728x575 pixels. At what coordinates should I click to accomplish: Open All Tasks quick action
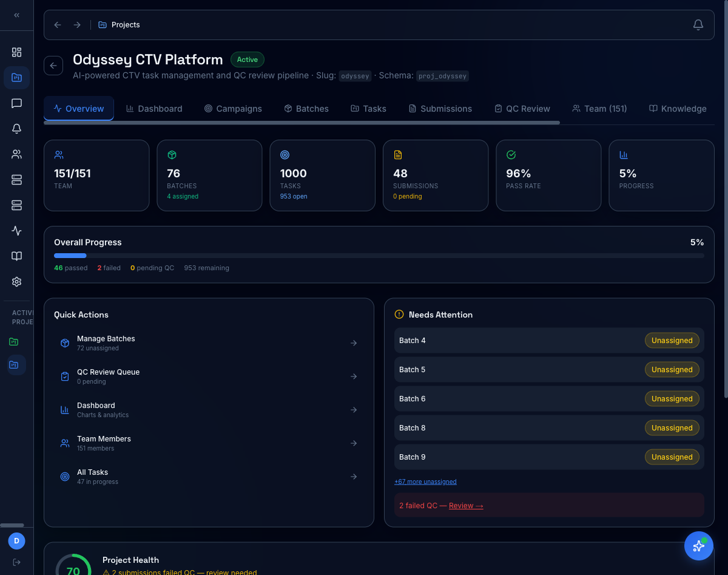[x=209, y=477]
